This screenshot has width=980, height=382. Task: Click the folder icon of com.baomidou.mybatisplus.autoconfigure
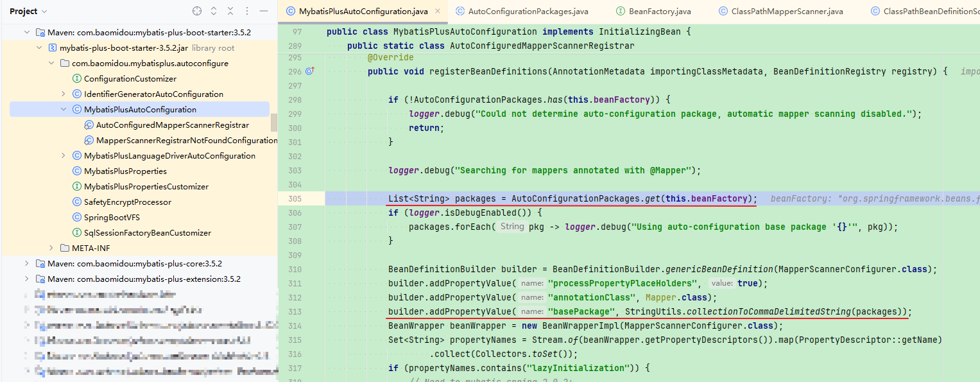(65, 64)
